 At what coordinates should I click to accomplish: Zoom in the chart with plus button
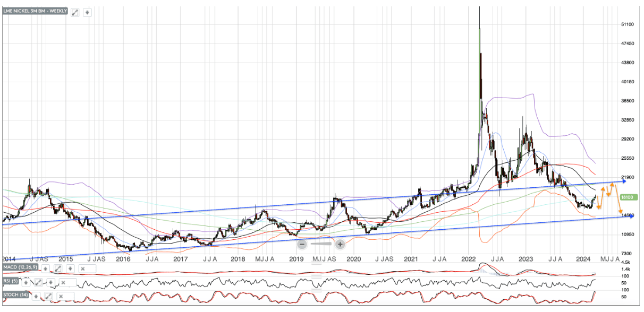point(340,245)
